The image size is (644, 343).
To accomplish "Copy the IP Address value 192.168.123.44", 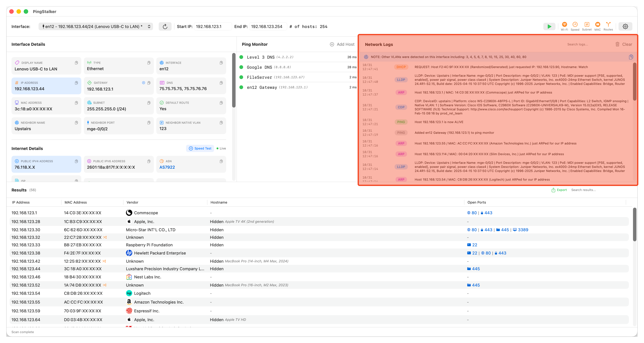I will pos(76,83).
